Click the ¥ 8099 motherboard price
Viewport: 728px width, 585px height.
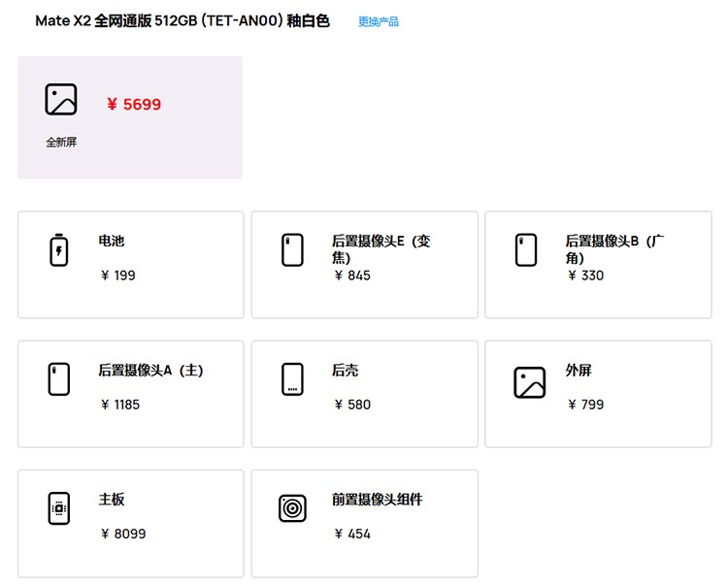[123, 534]
